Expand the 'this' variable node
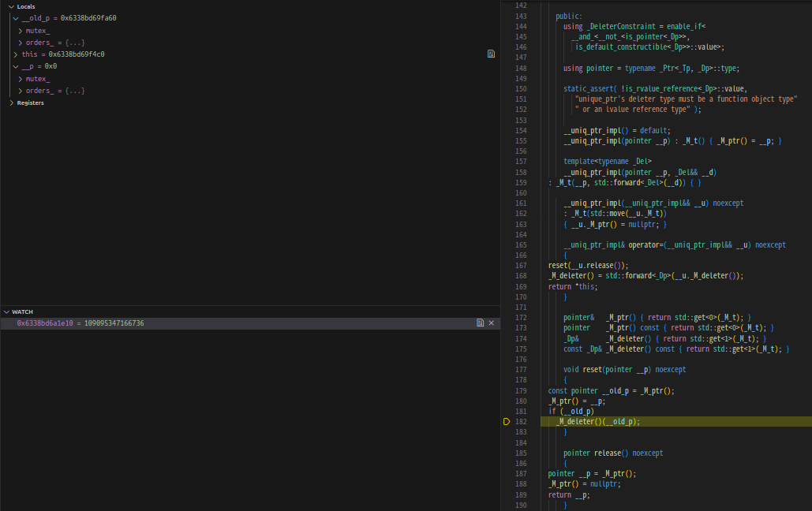Screen dimensions: 812x511 16,54
